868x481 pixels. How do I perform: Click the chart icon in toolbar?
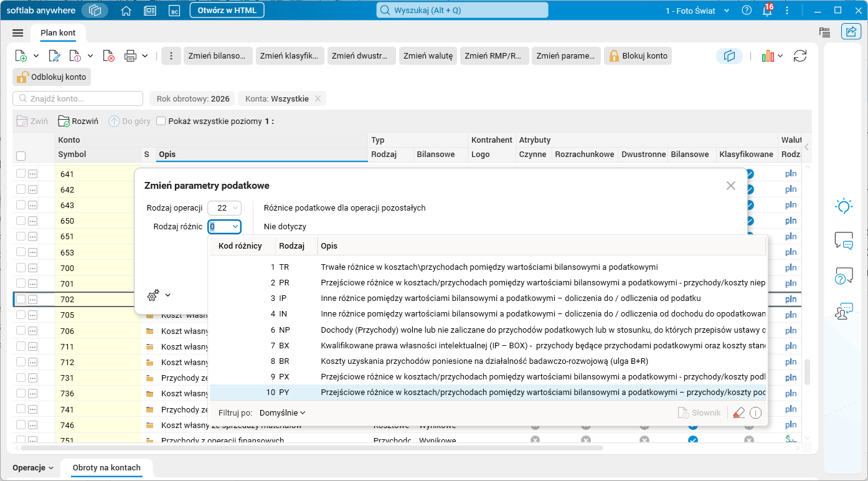click(768, 56)
